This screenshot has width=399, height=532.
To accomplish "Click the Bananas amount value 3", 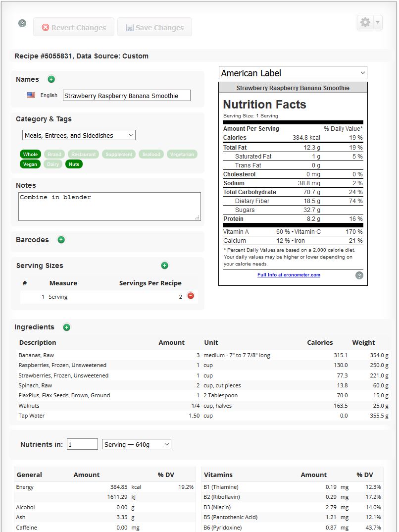I will [x=198, y=355].
